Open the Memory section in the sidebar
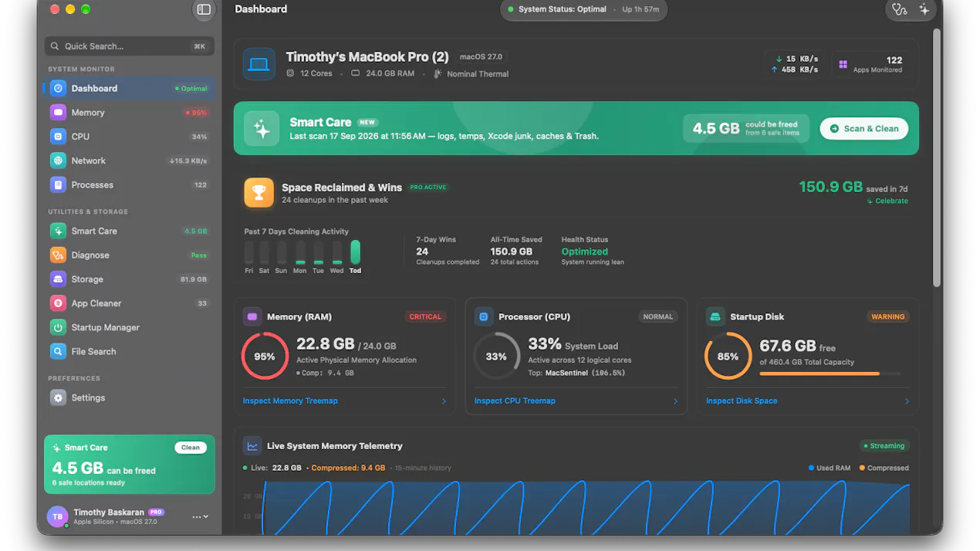The height and width of the screenshot is (551, 980). [x=129, y=113]
